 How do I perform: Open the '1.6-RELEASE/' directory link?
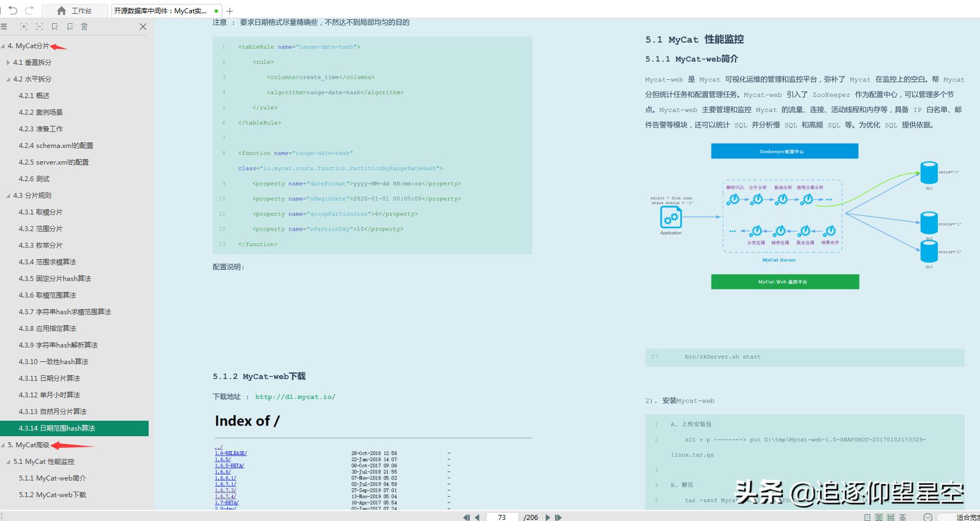[231, 453]
